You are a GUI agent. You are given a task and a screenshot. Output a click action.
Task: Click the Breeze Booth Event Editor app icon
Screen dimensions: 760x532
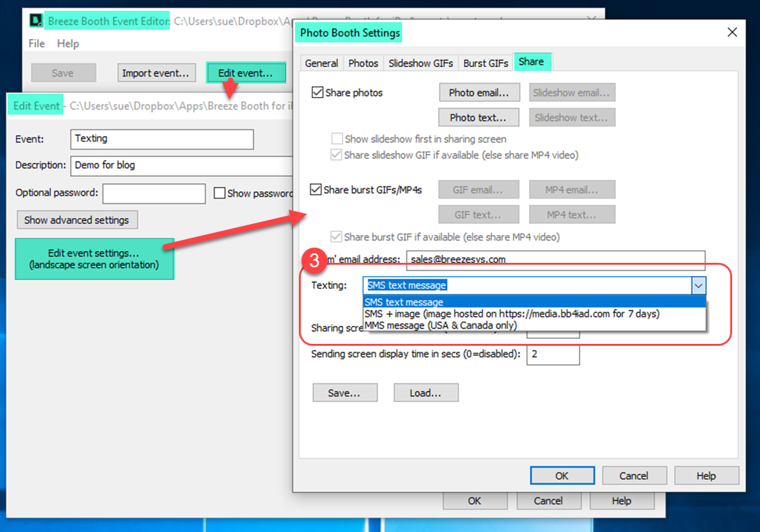pyautogui.click(x=37, y=21)
